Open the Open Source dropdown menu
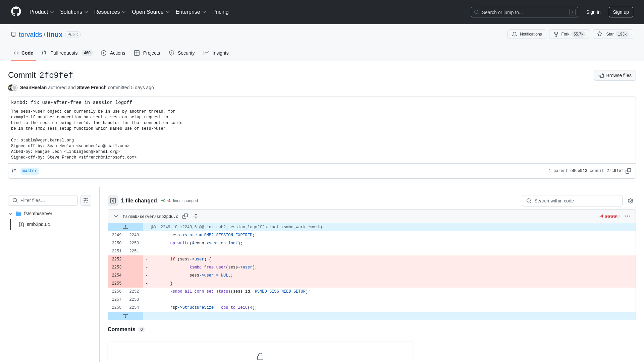This screenshot has width=644, height=362. click(x=151, y=12)
